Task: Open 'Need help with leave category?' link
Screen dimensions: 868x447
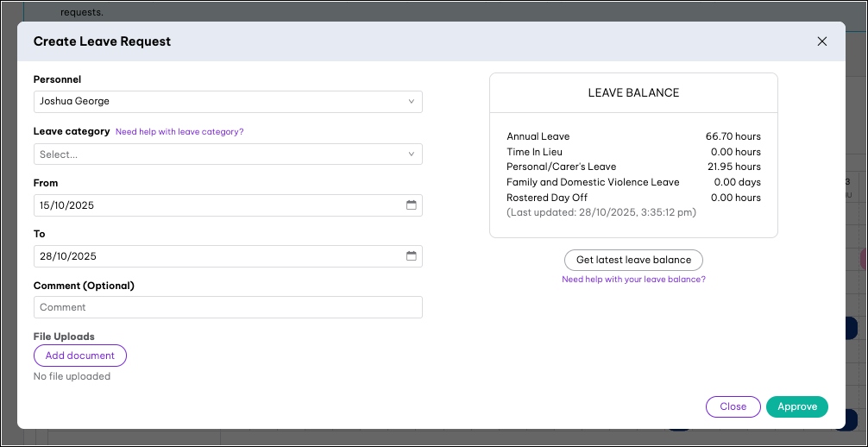Action: (179, 132)
